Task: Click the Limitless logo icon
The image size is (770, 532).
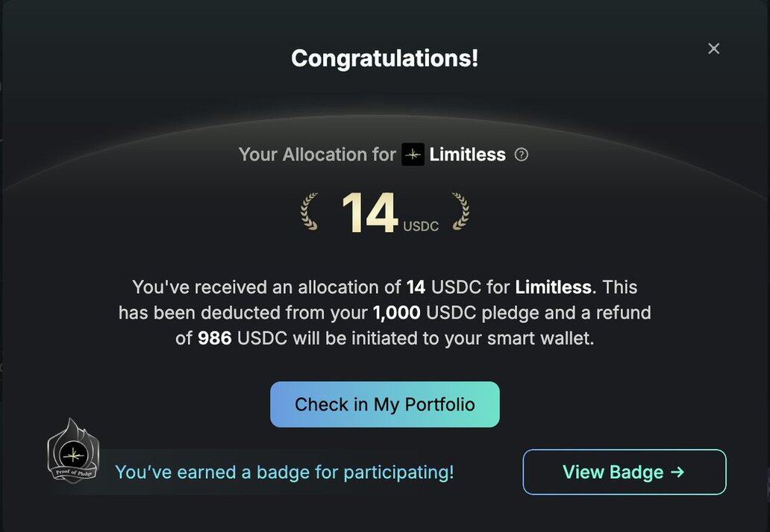Action: click(x=413, y=154)
